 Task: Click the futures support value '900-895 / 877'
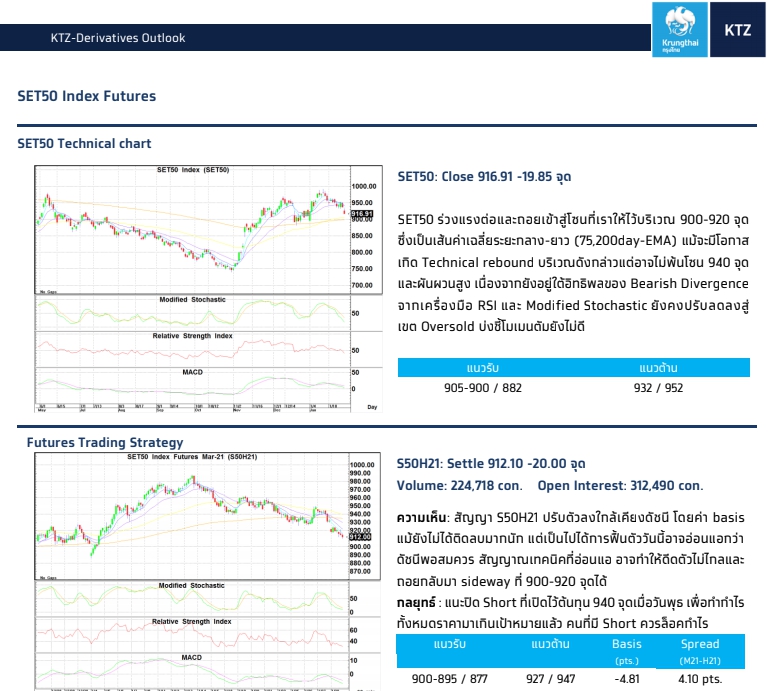[449, 679]
